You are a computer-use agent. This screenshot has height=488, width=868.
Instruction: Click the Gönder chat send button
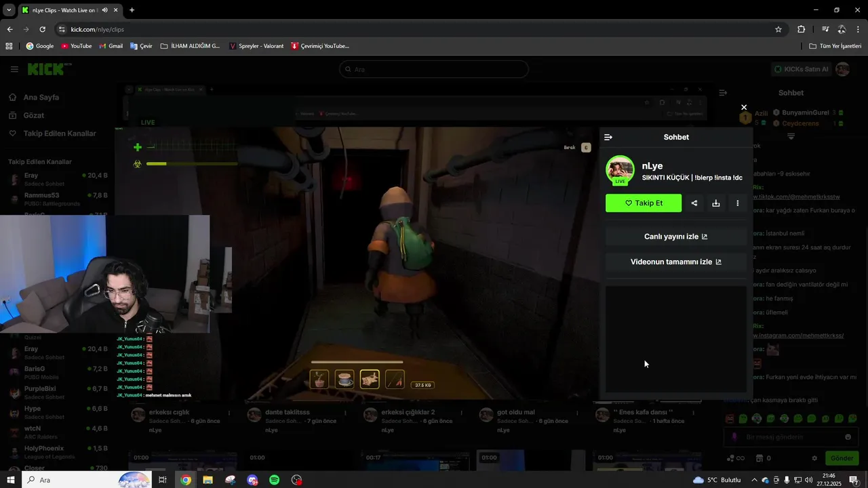click(842, 458)
